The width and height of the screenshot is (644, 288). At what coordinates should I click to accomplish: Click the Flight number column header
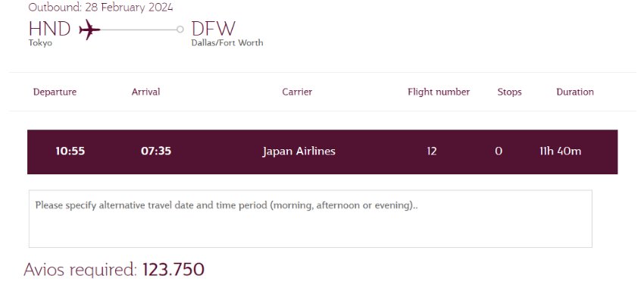click(439, 92)
